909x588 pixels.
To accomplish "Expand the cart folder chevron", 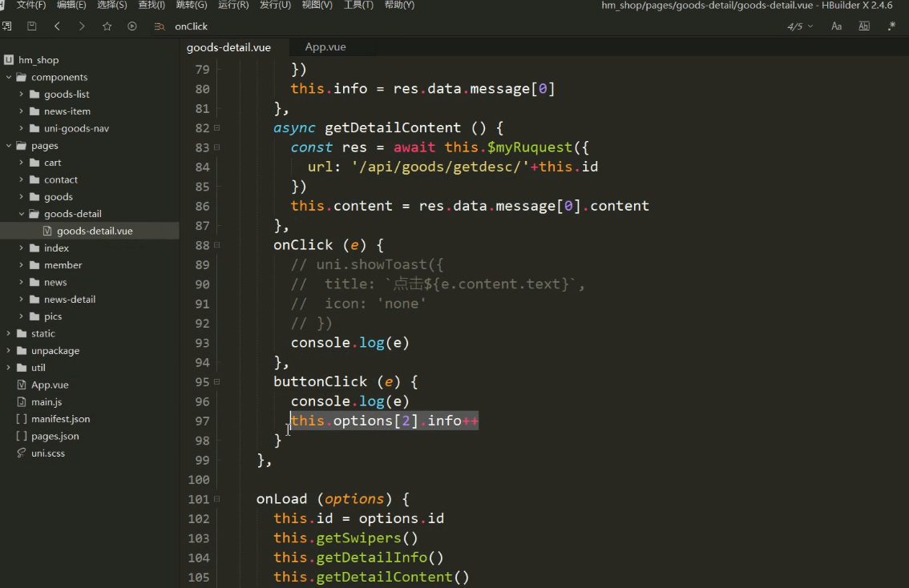I will tap(22, 162).
